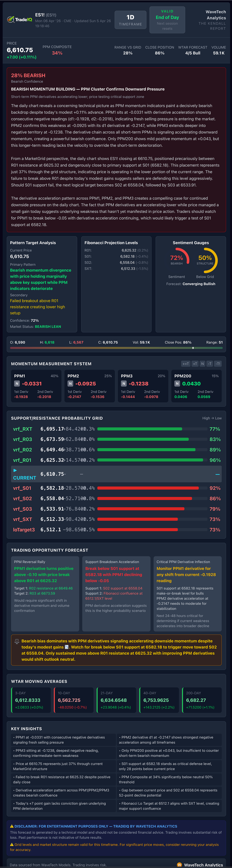This screenshot has height=868, width=232.
Task: Click the vrf_S02 row label
Action: coord(22,499)
